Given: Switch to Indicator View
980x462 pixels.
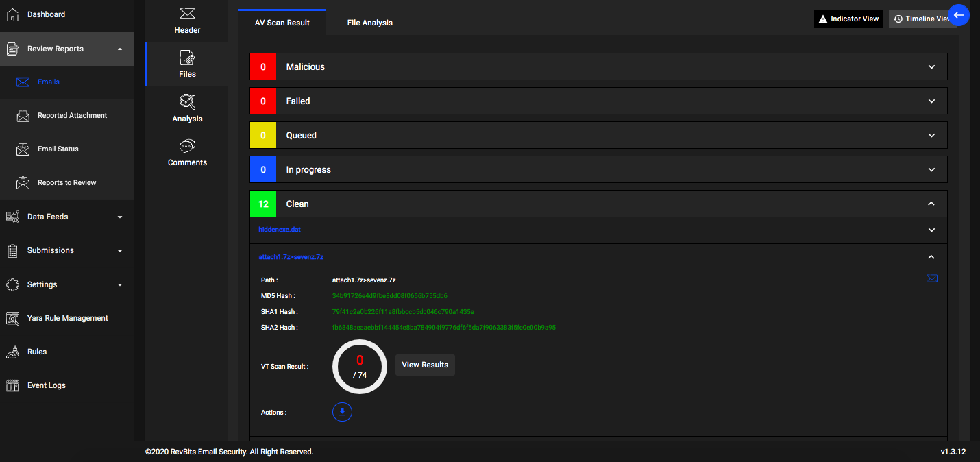Looking at the screenshot, I should (x=848, y=19).
